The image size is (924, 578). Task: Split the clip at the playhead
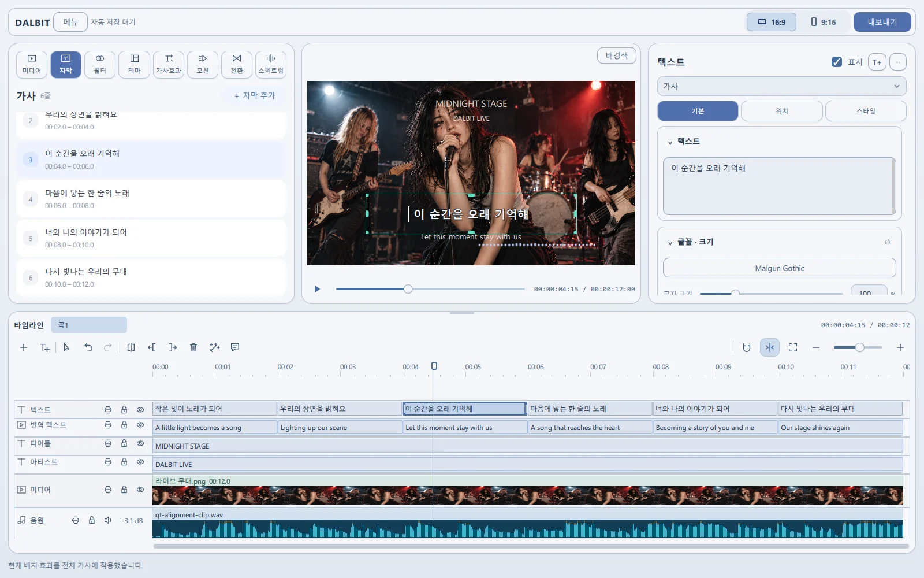pos(131,347)
